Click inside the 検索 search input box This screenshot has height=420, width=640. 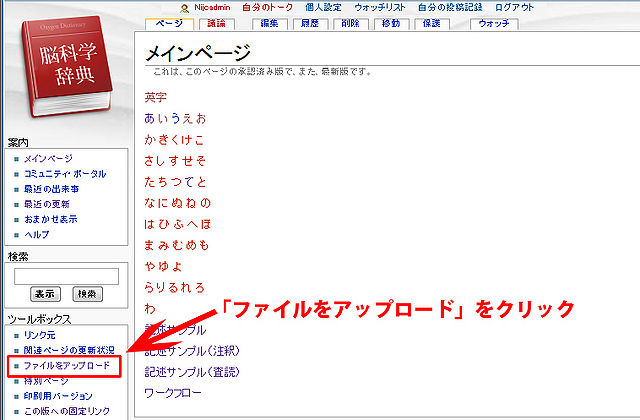66,275
